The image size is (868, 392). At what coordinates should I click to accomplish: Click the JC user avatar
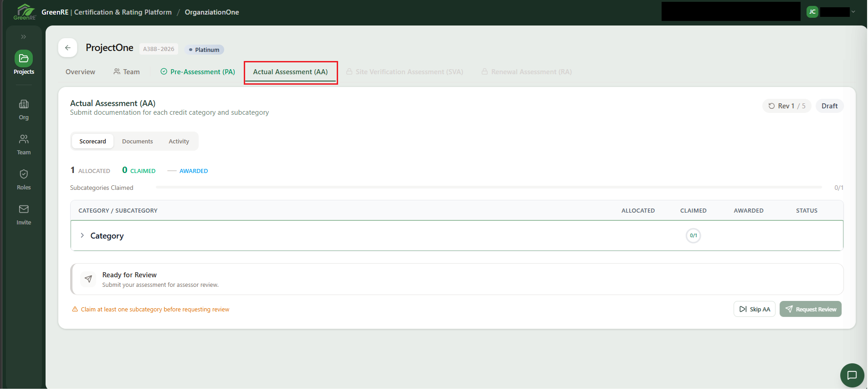click(x=812, y=12)
